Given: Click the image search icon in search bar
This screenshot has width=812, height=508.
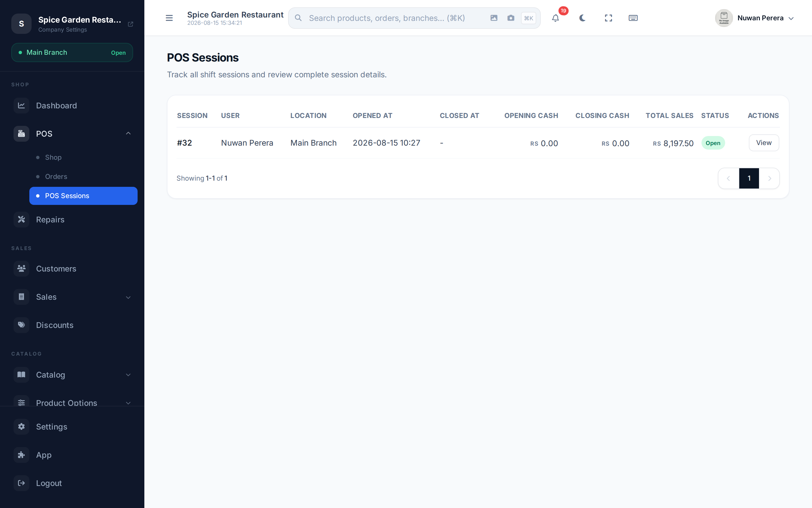Looking at the screenshot, I should click(494, 18).
